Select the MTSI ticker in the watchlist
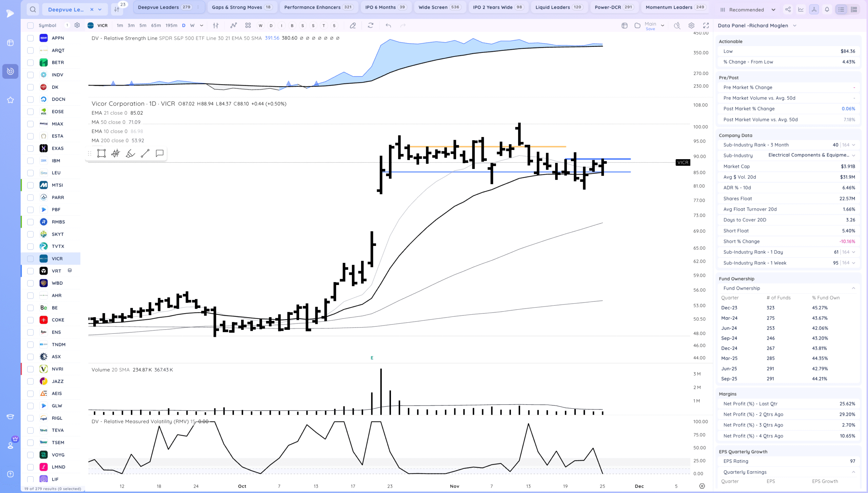This screenshot has width=868, height=493. pyautogui.click(x=57, y=185)
